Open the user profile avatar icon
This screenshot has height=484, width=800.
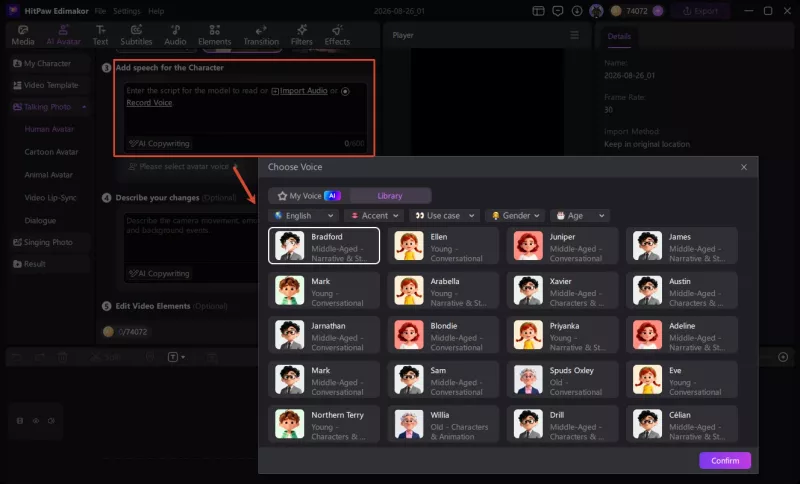596,11
